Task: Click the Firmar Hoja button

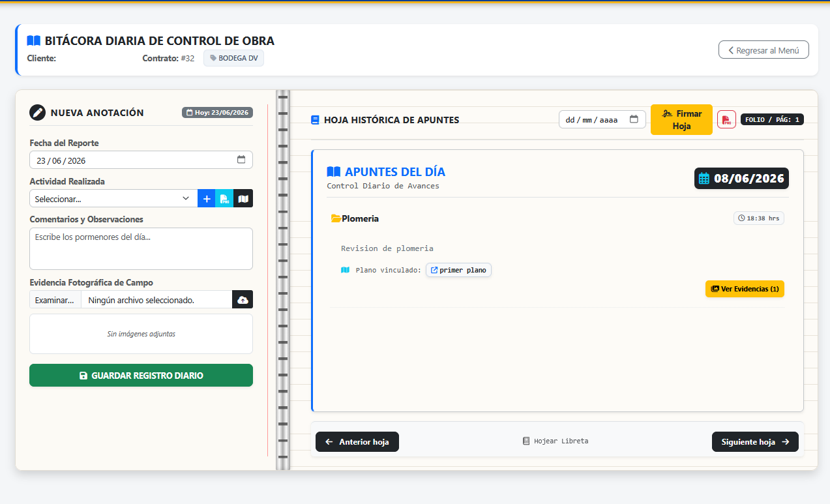Action: 681,120
